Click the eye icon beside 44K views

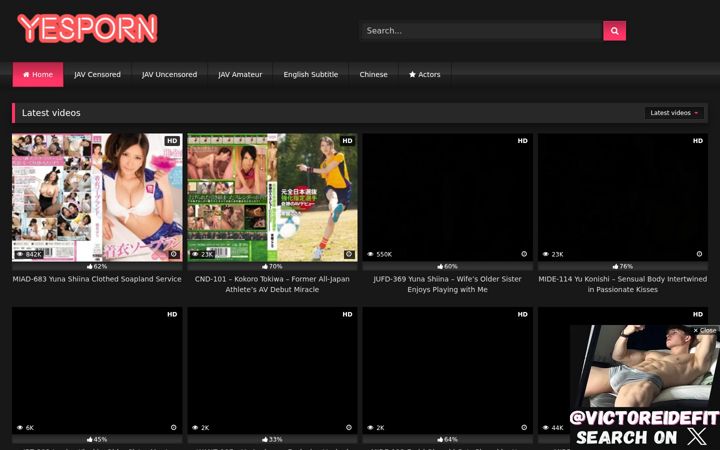pos(546,428)
